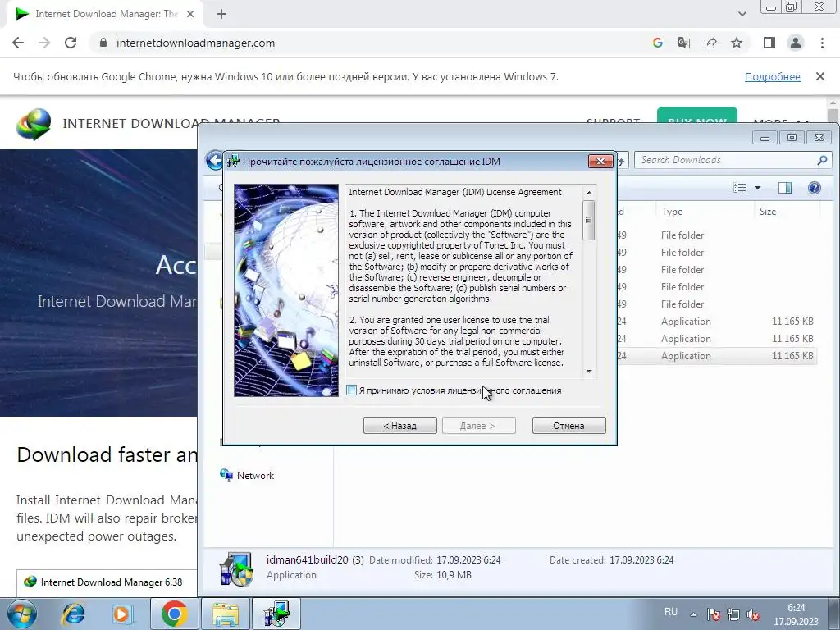Click the IDM logo on the website
Viewport: 840px width, 630px height.
33,124
